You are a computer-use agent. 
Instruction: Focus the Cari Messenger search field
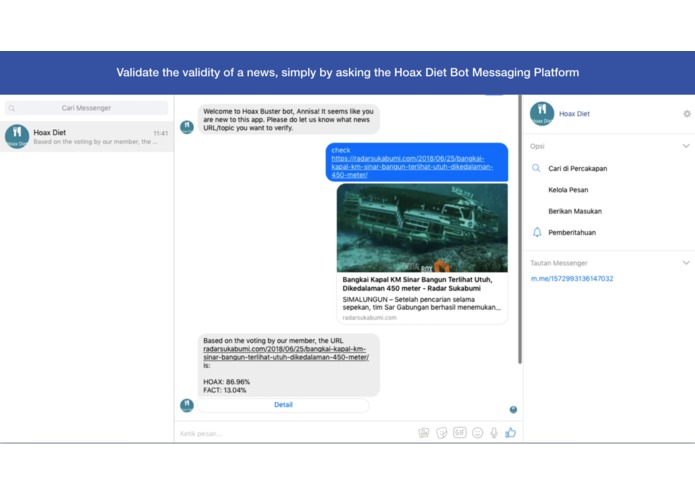click(86, 108)
